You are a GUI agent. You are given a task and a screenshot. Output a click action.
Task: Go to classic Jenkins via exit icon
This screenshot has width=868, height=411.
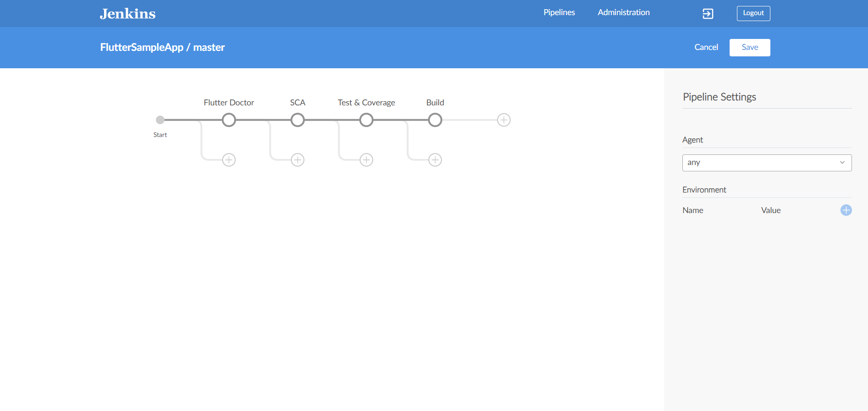click(x=708, y=14)
